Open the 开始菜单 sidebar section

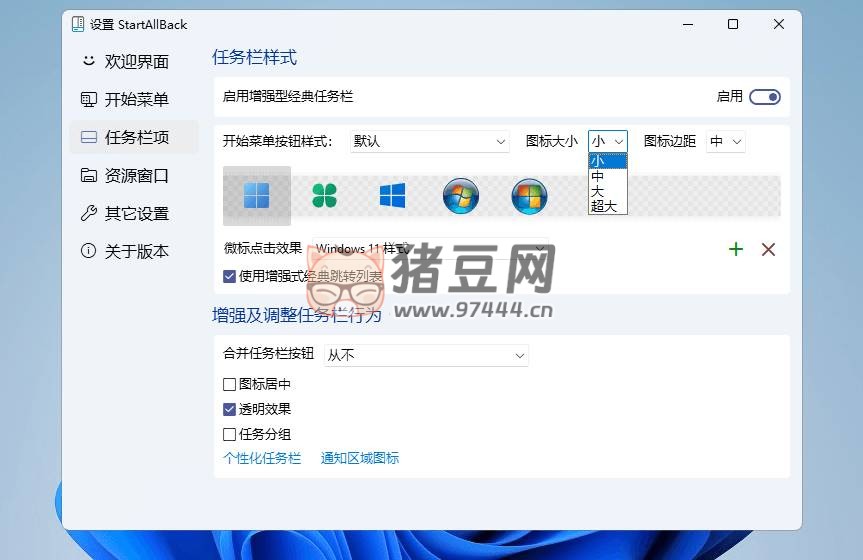[136, 99]
